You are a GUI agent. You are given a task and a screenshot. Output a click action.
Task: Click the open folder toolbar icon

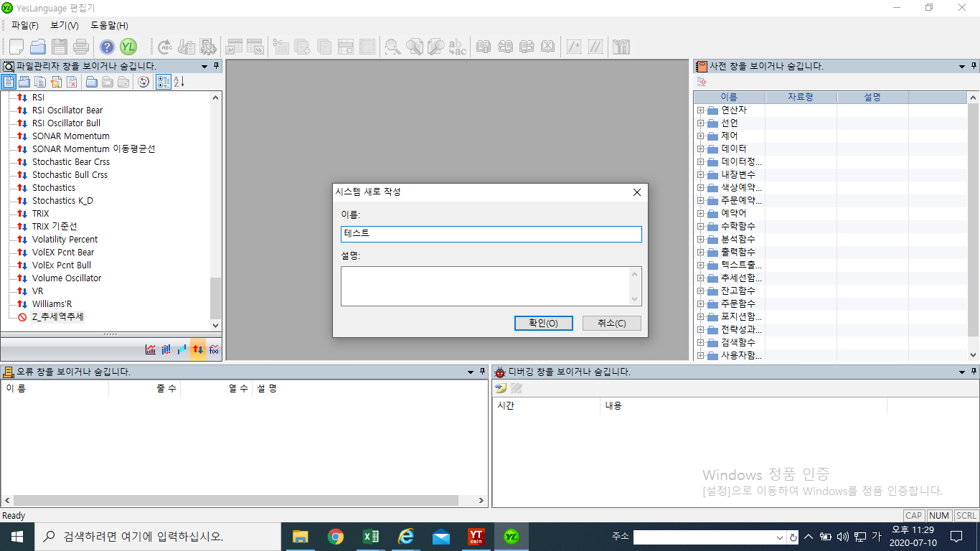(37, 47)
